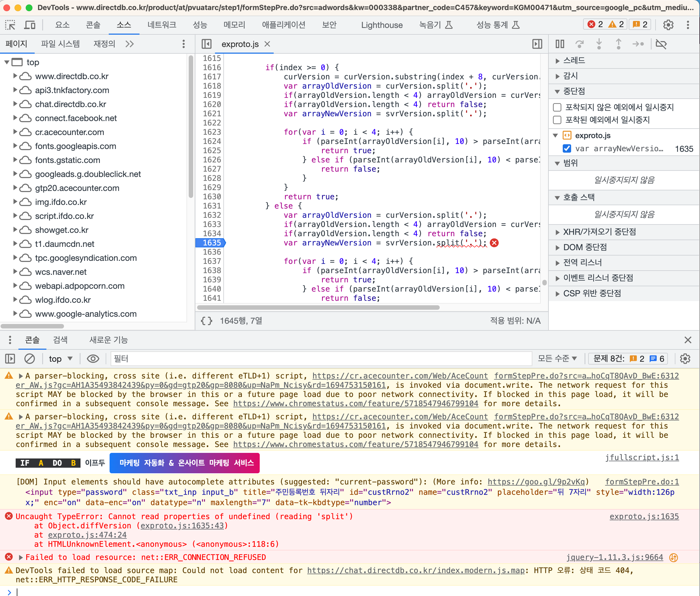Expand www.directdb.co.kr tree node
The width and height of the screenshot is (700, 596).
click(15, 76)
